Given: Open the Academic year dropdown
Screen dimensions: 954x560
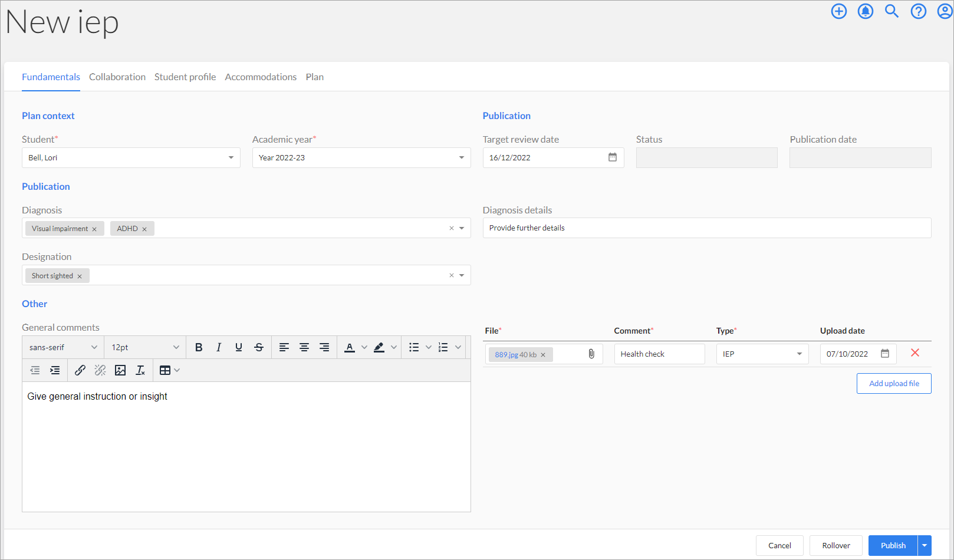Looking at the screenshot, I should coord(361,157).
